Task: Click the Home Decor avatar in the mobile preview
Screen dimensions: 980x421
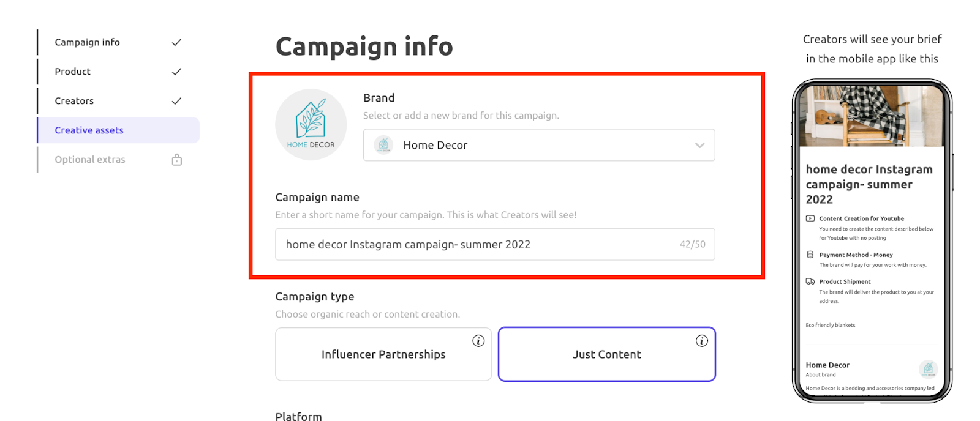Action: click(928, 369)
